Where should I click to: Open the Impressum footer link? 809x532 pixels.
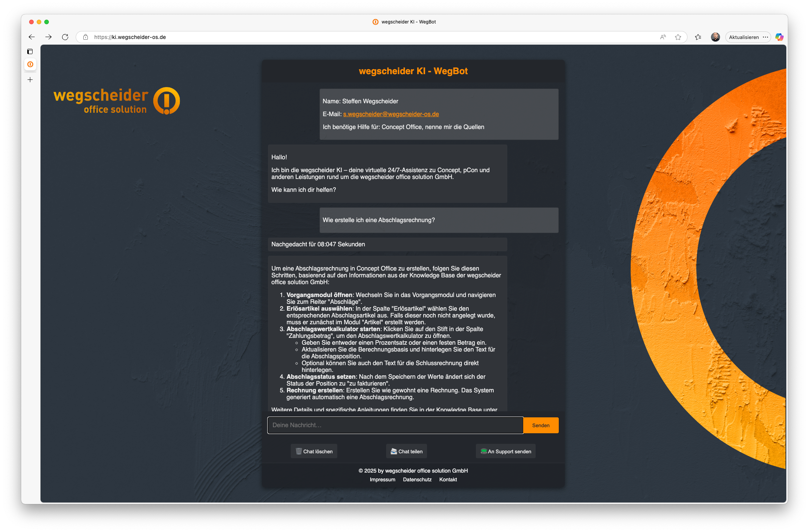pos(382,480)
